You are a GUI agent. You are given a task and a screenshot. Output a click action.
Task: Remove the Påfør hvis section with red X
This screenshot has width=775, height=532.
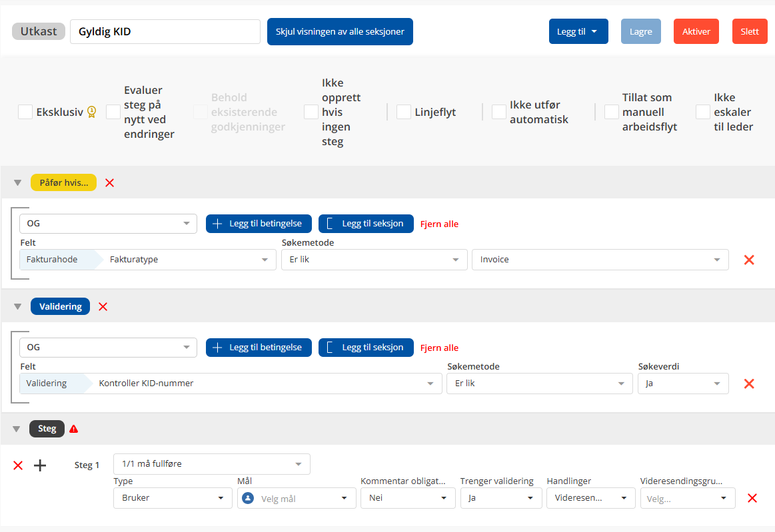click(x=109, y=182)
